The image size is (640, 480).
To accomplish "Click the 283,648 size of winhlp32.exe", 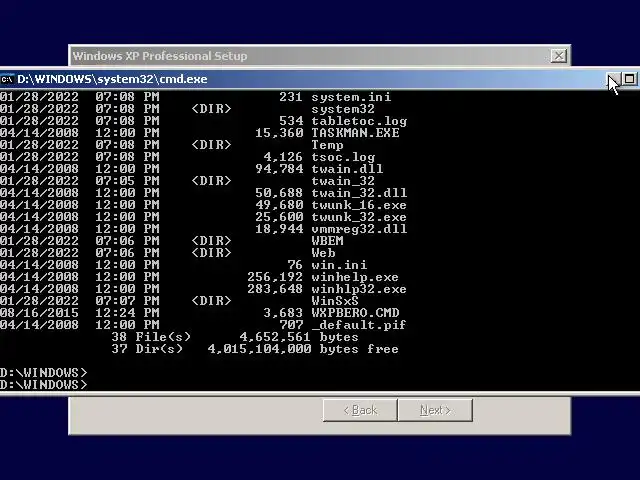I will [275, 289].
